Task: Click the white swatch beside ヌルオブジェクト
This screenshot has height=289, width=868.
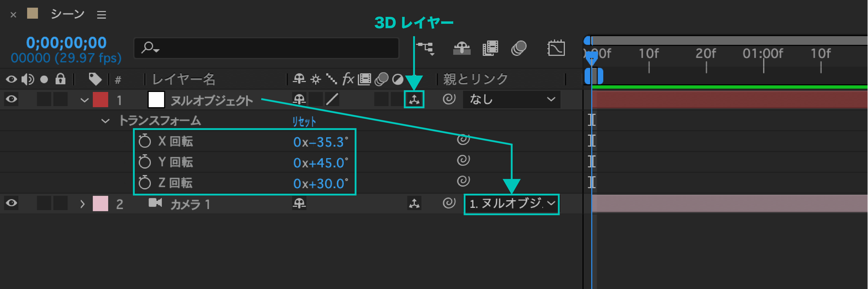Action: tap(156, 100)
